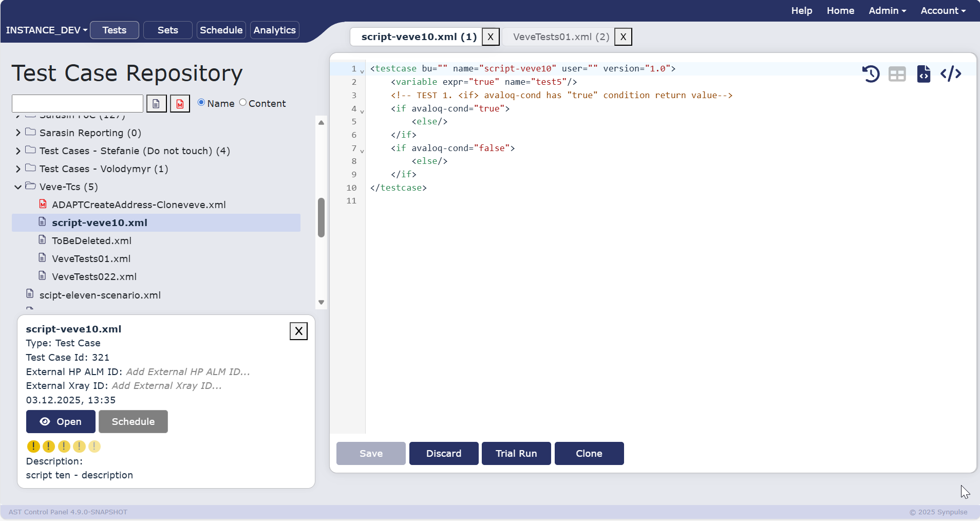Select the Content search radio button
Viewport: 980px width, 521px height.
tap(243, 102)
